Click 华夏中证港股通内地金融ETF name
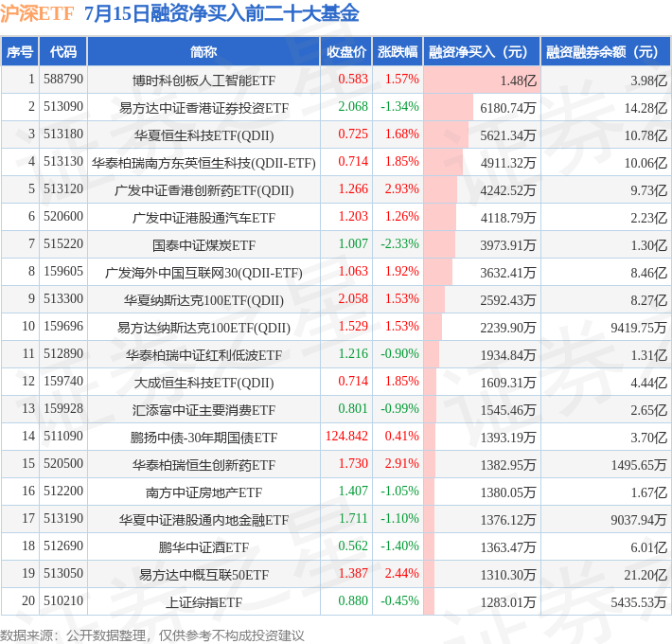This screenshot has height=644, width=672. [203, 519]
